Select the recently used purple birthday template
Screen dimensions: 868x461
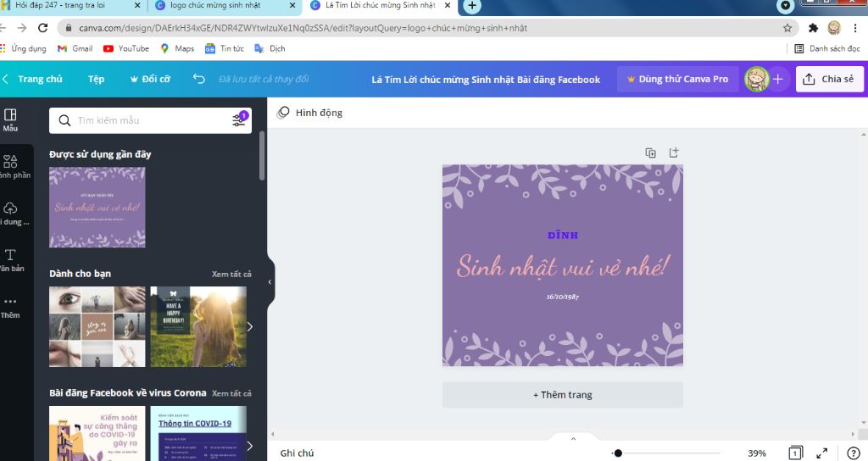coord(97,207)
